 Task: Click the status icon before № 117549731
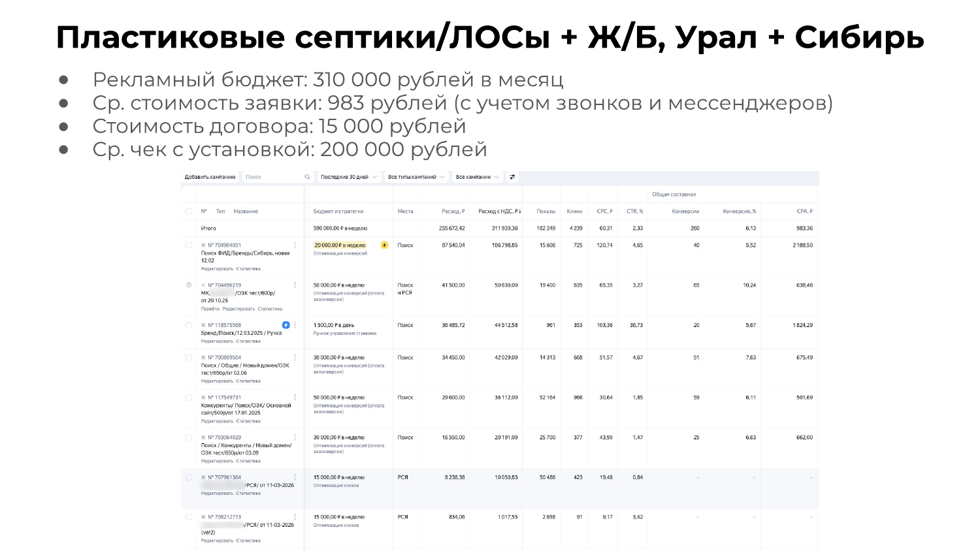point(203,398)
